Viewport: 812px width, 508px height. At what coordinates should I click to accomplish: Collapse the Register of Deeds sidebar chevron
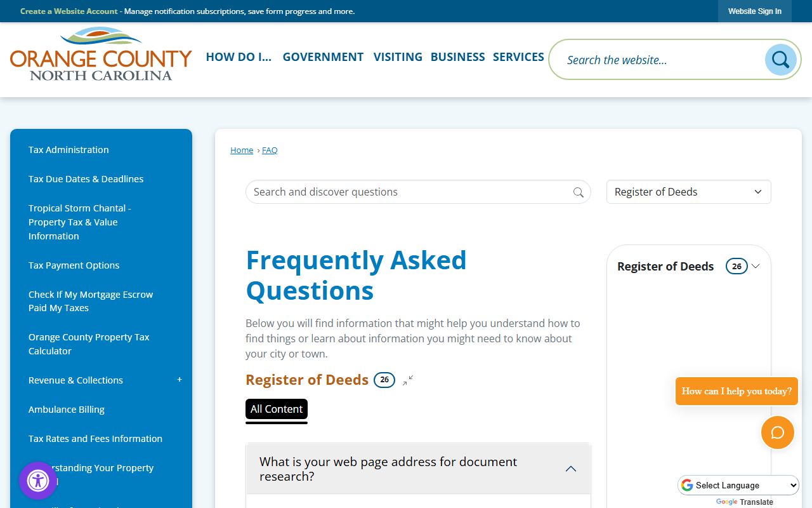756,267
